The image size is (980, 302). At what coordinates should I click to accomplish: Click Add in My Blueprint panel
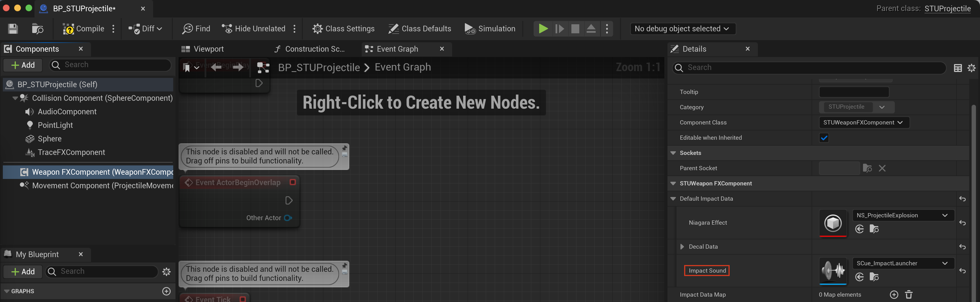[23, 272]
